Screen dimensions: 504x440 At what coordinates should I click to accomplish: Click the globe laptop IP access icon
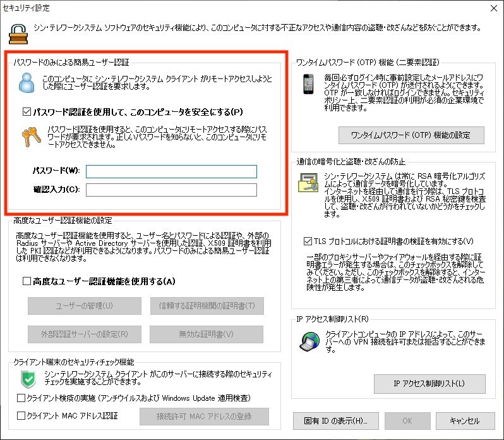coord(309,341)
